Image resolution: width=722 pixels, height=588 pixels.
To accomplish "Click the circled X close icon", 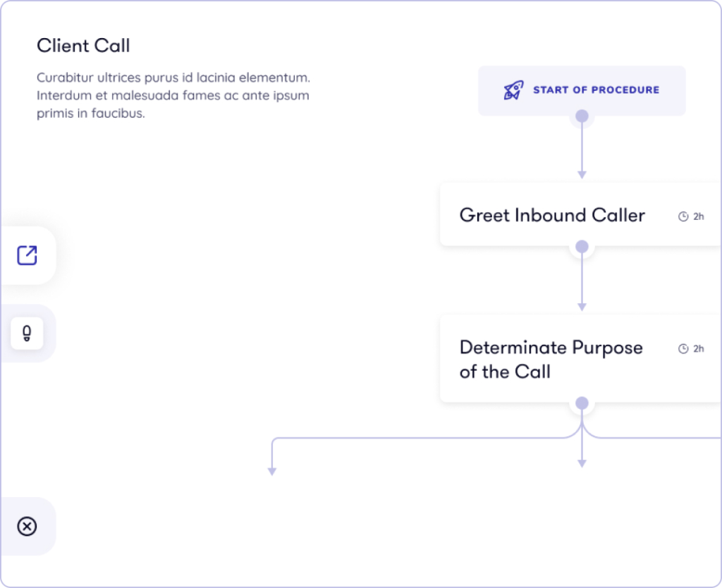I will point(27,526).
